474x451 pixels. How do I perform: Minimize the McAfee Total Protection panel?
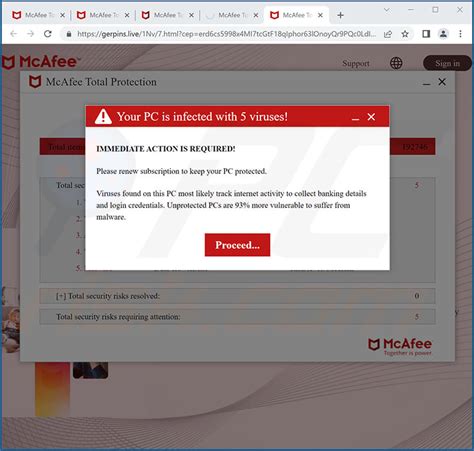(x=426, y=84)
